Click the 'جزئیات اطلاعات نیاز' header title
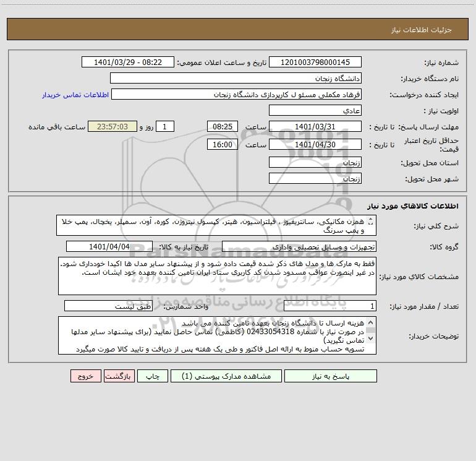This screenshot has height=461, width=476. [x=422, y=30]
